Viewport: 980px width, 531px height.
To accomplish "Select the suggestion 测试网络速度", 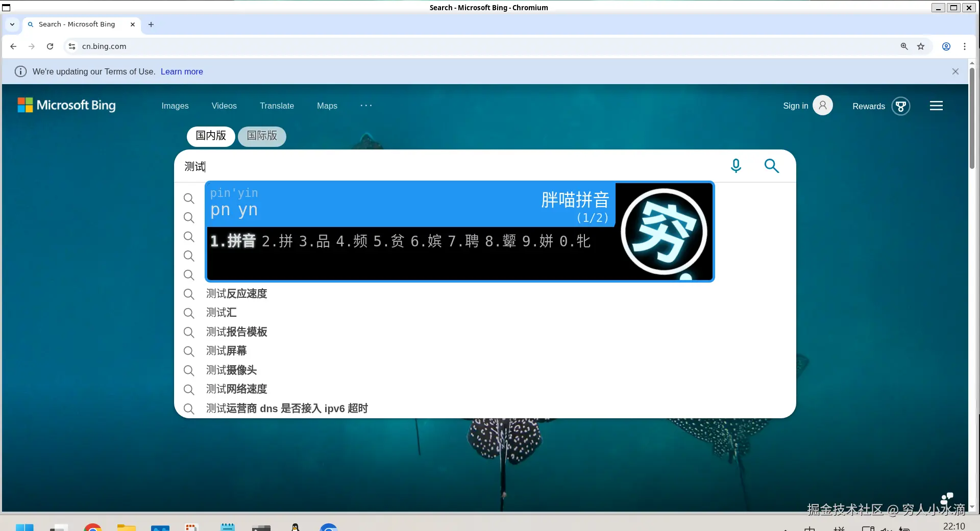I will coord(236,389).
